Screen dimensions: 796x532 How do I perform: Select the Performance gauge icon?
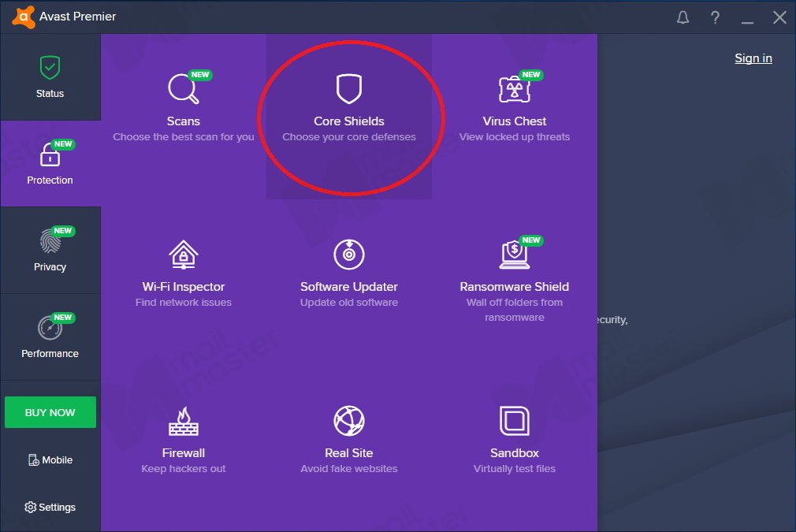click(50, 328)
